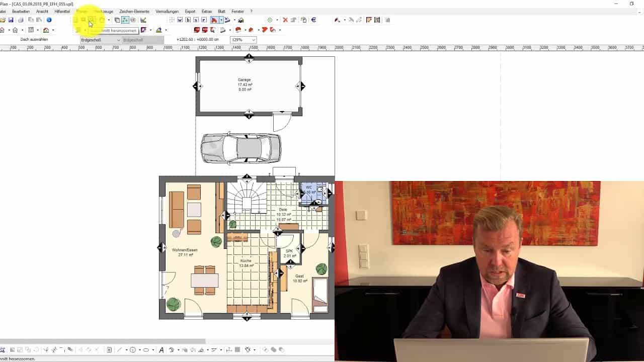Viewport: 644px width, 362px height.
Task: Click the first red PDF export icon
Action: (197, 30)
